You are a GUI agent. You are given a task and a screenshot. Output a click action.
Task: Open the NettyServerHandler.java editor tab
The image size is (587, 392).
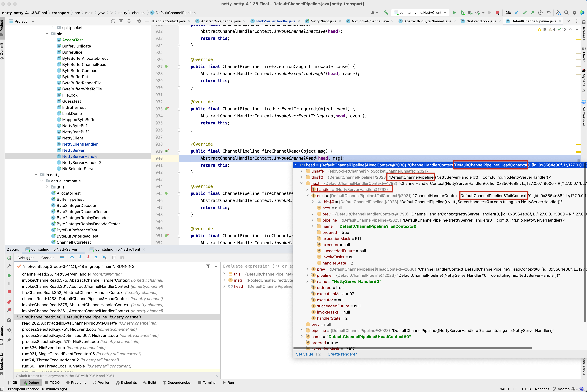[276, 21]
